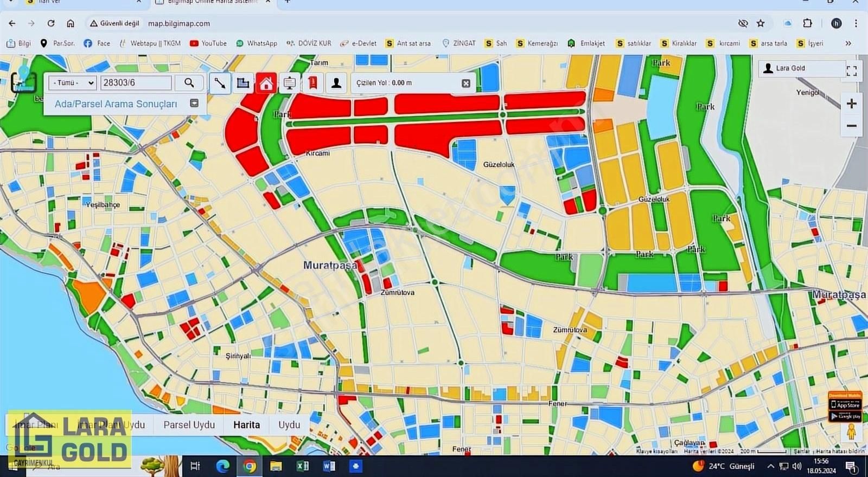The width and height of the screenshot is (868, 477).
Task: Switch to the Harita map layer
Action: (246, 424)
